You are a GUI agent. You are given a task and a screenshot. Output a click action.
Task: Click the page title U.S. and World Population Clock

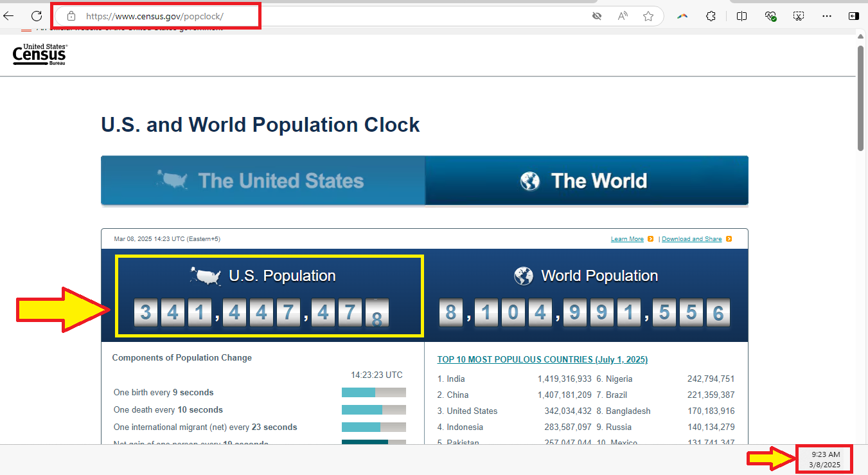click(260, 125)
